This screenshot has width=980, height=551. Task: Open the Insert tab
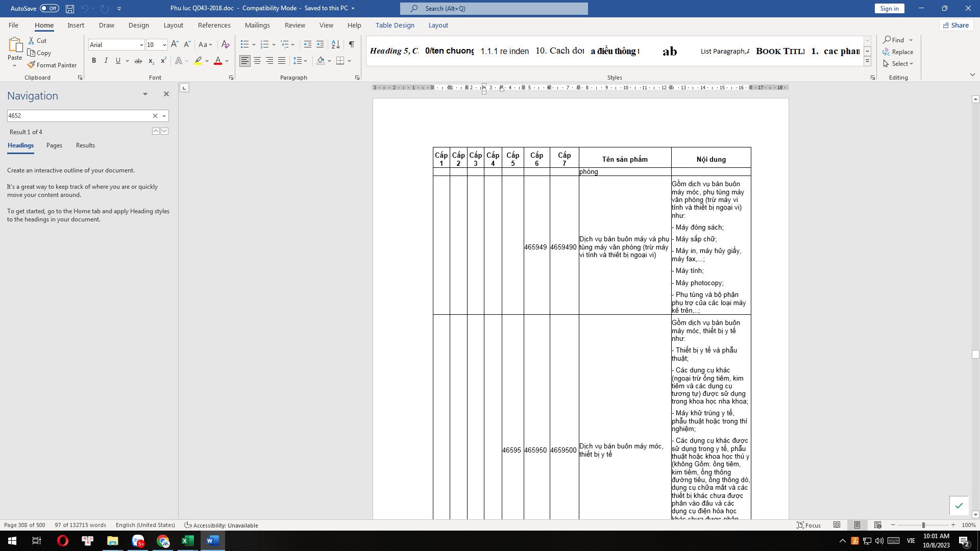76,25
